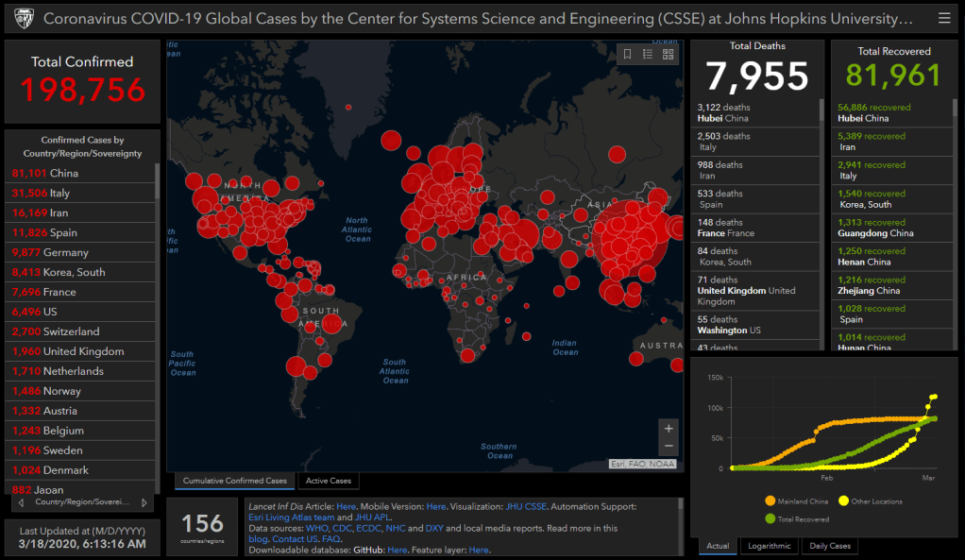Show the map legend list icon
Viewport: 965px width, 560px height.
[x=648, y=55]
